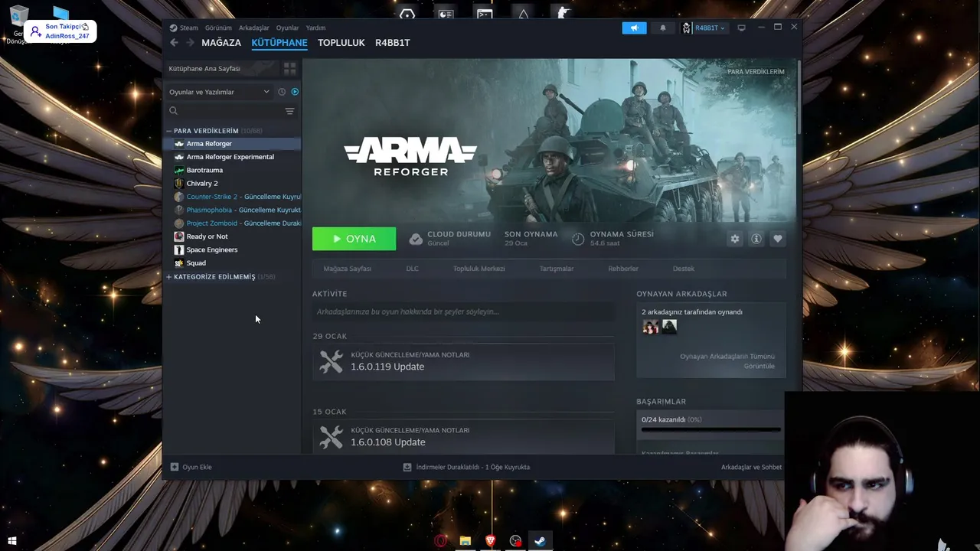The height and width of the screenshot is (551, 980).
Task: Collapse the PARA VERDİKLERİM category
Action: 169,131
